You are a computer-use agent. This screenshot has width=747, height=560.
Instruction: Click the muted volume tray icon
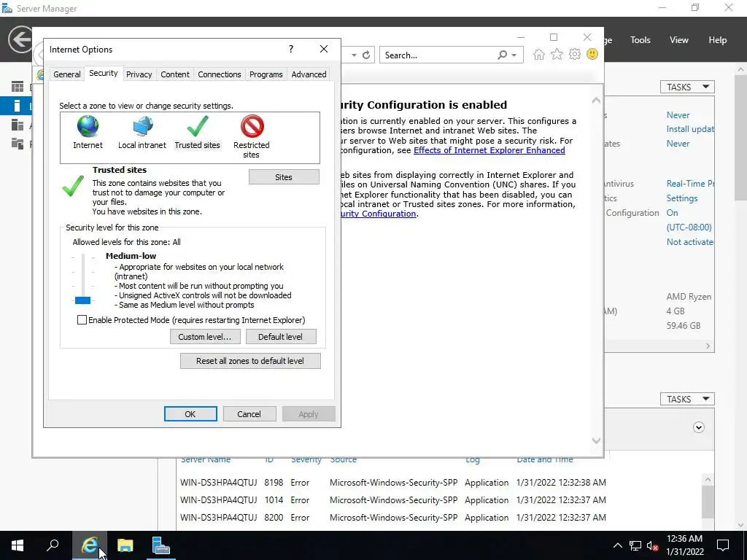652,545
